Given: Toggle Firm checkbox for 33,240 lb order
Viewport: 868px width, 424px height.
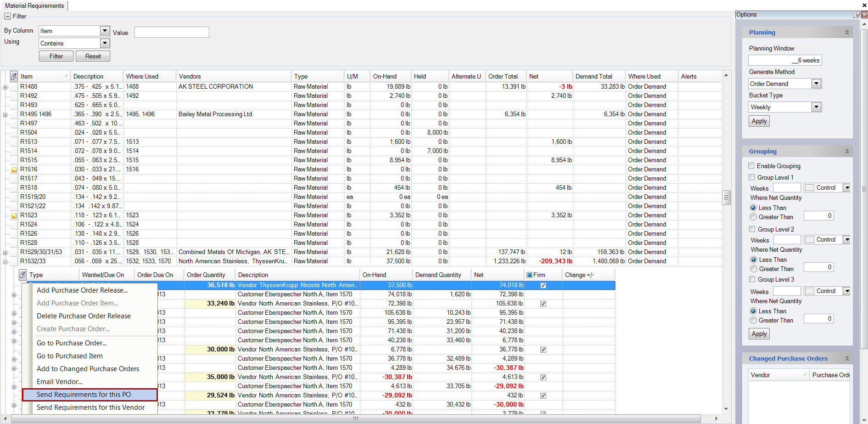Looking at the screenshot, I should (543, 304).
